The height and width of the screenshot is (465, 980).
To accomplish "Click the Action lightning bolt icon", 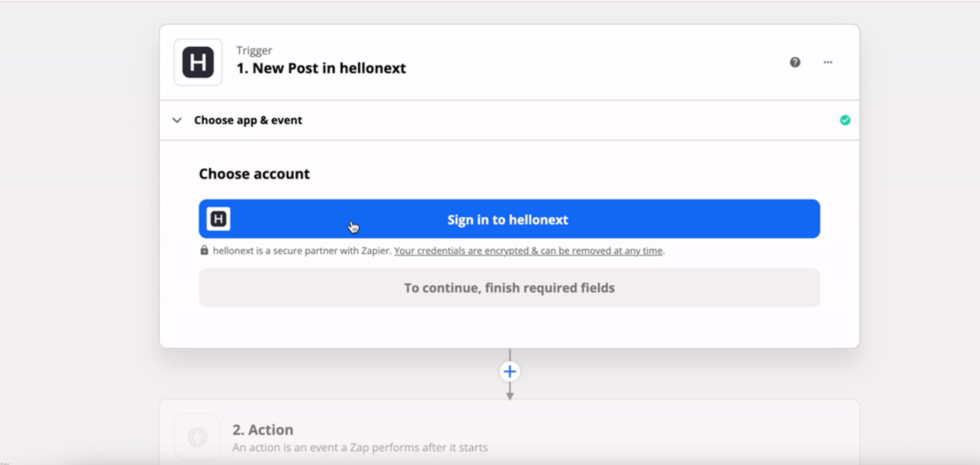I will click(x=197, y=437).
